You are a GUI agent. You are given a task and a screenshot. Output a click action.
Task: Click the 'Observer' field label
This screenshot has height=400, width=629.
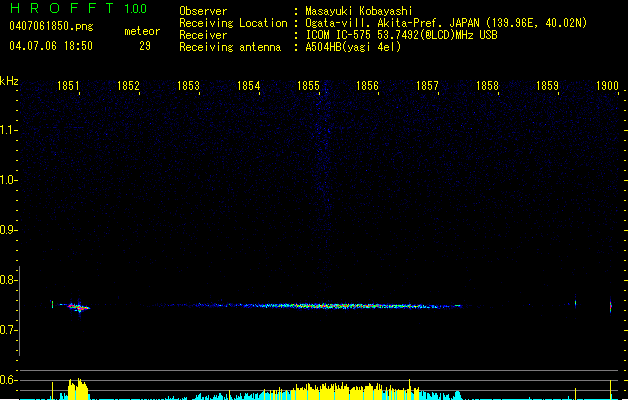[203, 11]
